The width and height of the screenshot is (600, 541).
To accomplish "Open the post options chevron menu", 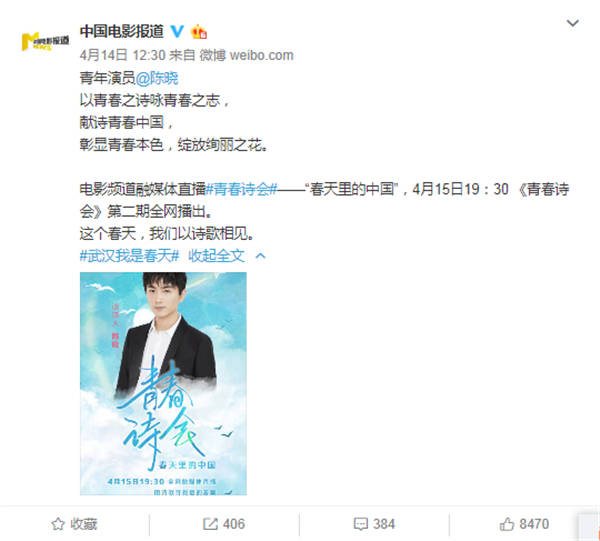I will (572, 23).
